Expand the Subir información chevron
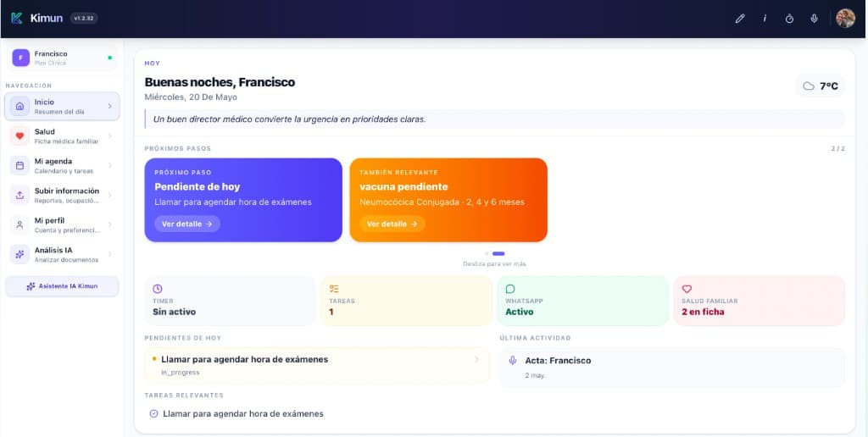This screenshot has height=437, width=868. point(109,195)
